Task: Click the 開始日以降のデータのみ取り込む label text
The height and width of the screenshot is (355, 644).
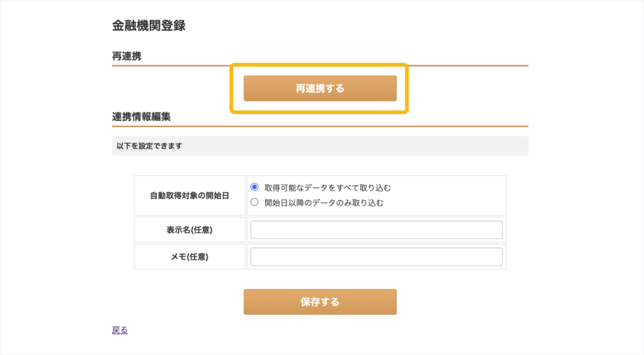Action: (x=324, y=203)
